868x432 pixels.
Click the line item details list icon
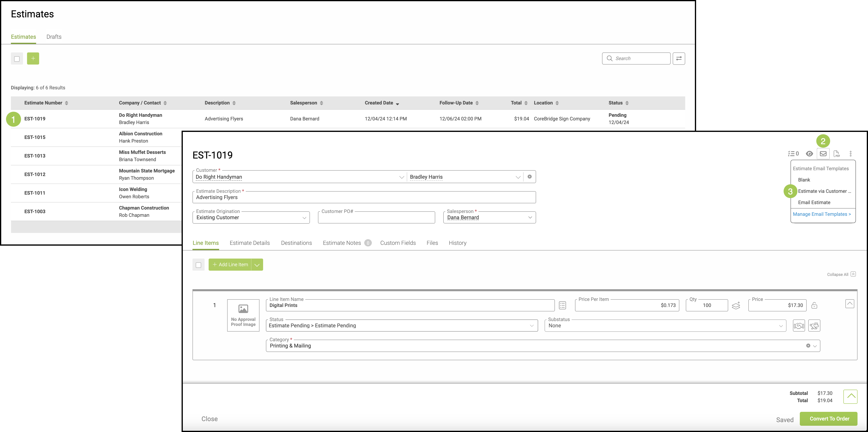pyautogui.click(x=562, y=305)
